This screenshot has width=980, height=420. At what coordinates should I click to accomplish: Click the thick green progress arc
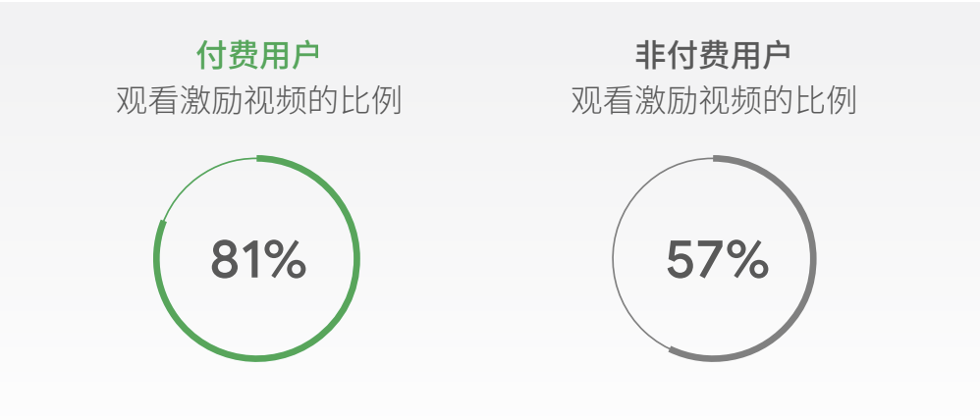[x=357, y=259]
